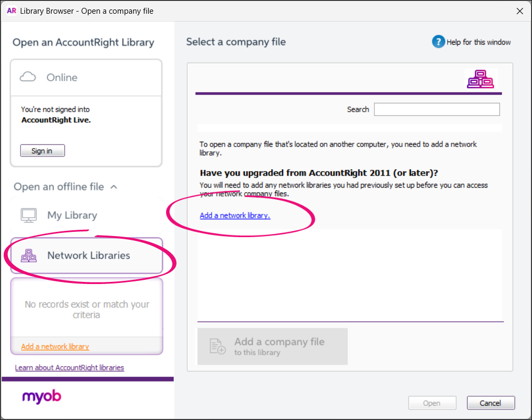Click the orange Add a network library link

click(54, 346)
